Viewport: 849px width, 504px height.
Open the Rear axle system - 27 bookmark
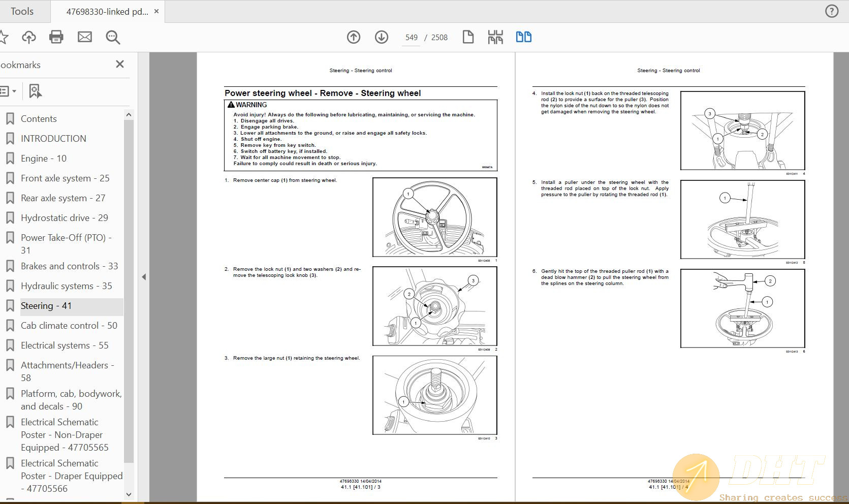click(x=63, y=198)
